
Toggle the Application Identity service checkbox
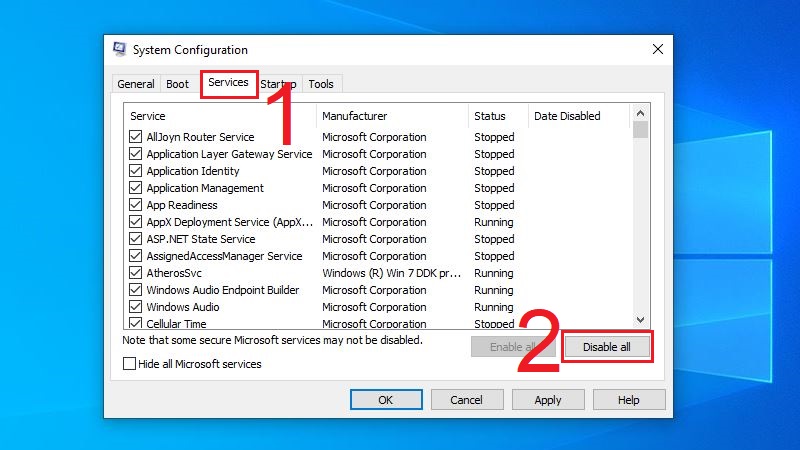coord(136,171)
